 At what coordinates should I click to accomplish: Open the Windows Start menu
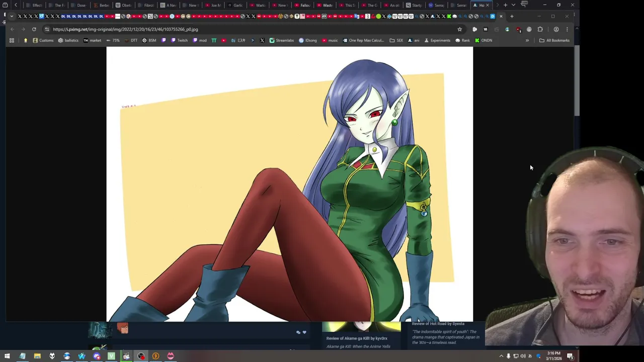click(x=7, y=356)
